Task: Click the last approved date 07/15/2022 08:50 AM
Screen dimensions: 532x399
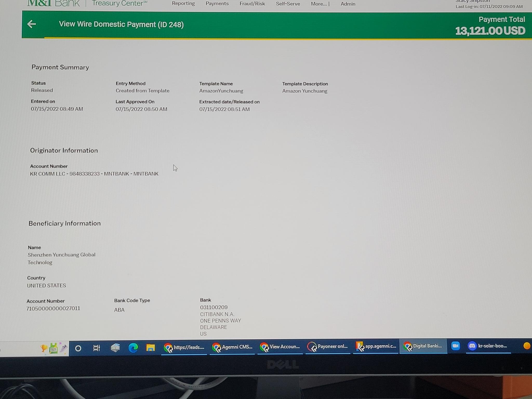Action: pos(141,109)
